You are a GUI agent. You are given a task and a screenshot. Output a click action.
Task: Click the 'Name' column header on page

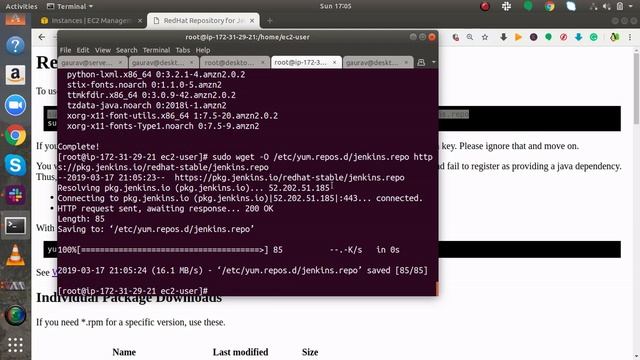click(x=124, y=352)
